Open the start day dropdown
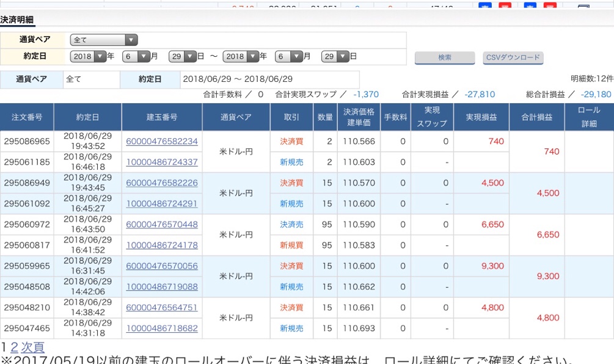Screen dimensions: 614x364 183,56
